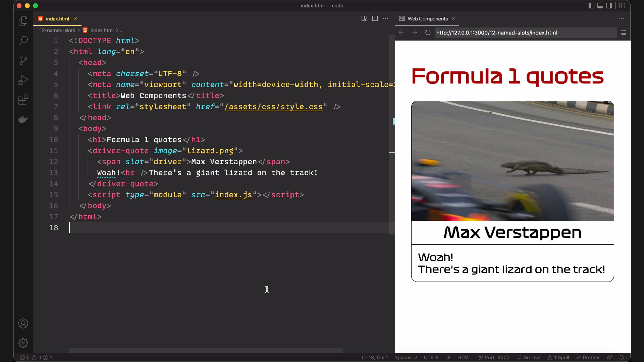Open the Run and Debug view
The height and width of the screenshot is (362, 644).
pos(23,80)
